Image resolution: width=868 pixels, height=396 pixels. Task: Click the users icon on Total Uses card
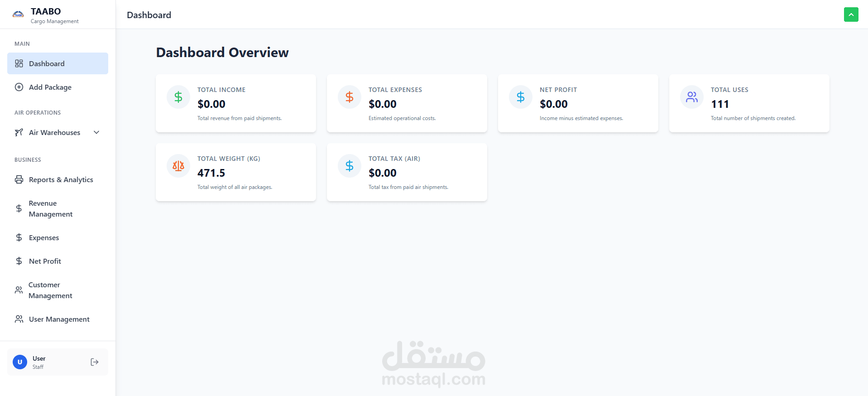[x=692, y=97]
